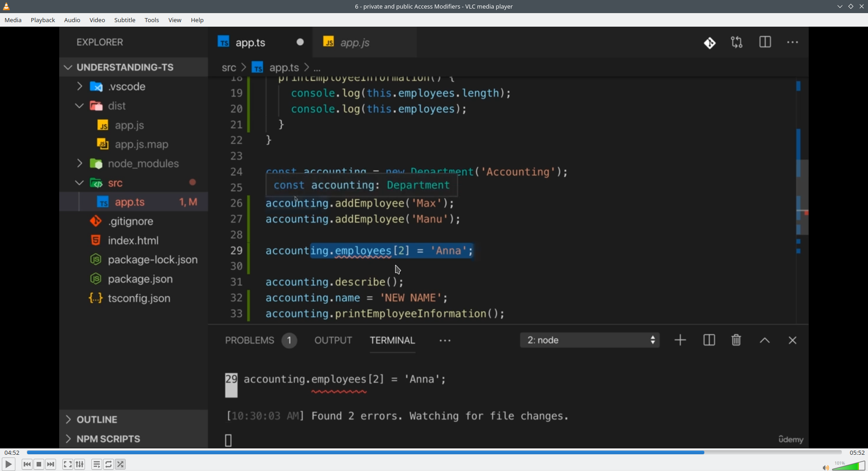
Task: Click the unsaved dot on app.ts tab
Action: (300, 42)
